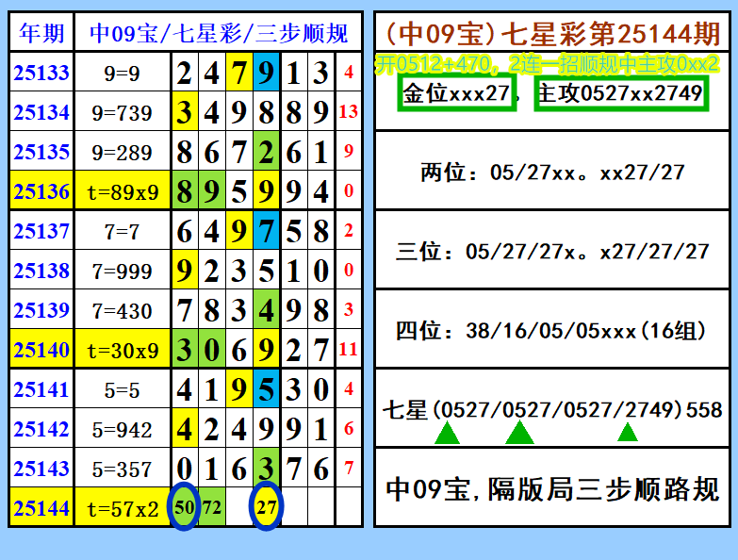Click the yellow highlighted 7 in row 25133
Screen dimensions: 738x560
point(239,72)
